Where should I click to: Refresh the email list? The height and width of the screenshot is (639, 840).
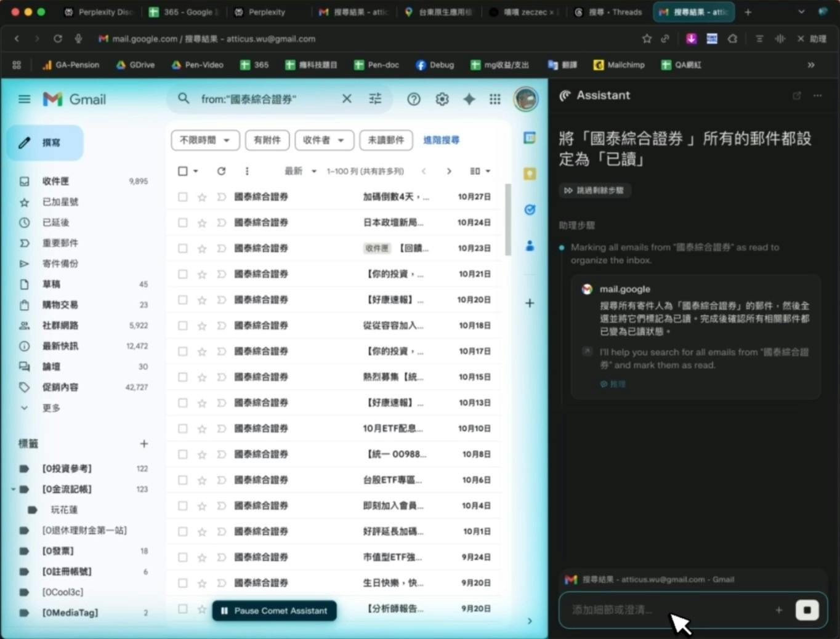(221, 171)
